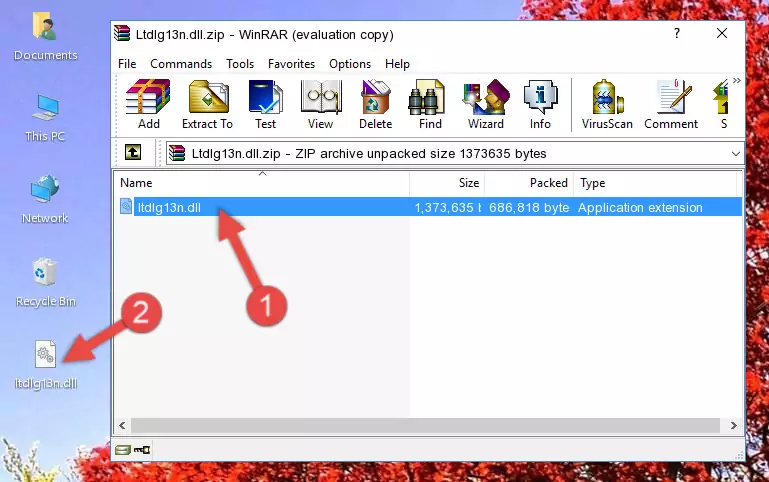Viewport: 769px width, 482px height.
Task: Go up one folder level
Action: click(x=133, y=152)
